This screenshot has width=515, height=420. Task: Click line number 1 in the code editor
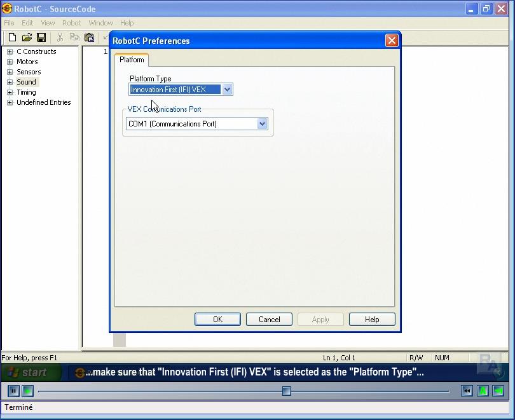click(x=106, y=51)
